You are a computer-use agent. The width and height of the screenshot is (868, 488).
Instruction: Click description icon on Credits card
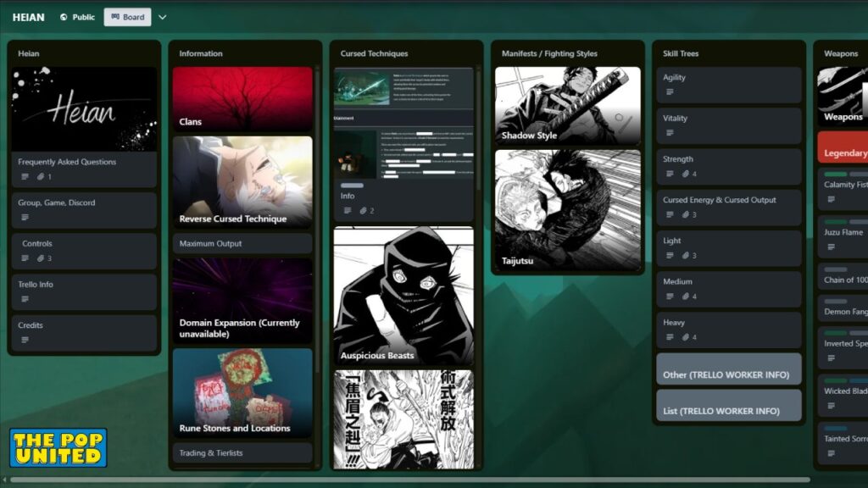[25, 341]
